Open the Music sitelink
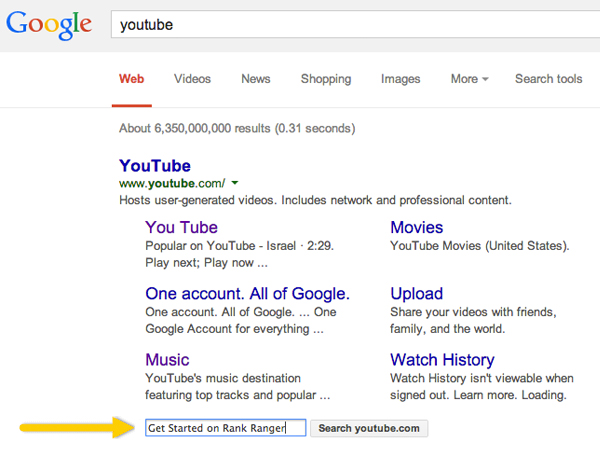The image size is (600, 455). tap(167, 359)
